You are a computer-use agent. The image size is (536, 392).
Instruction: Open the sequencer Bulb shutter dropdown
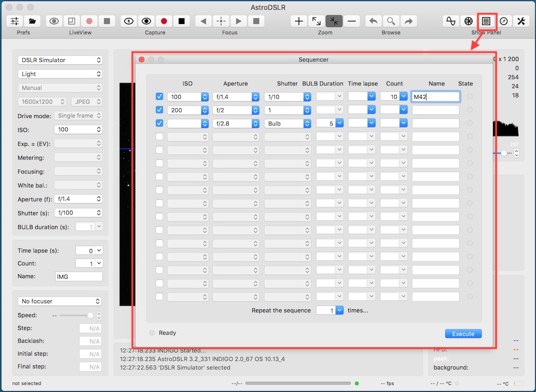pyautogui.click(x=287, y=123)
